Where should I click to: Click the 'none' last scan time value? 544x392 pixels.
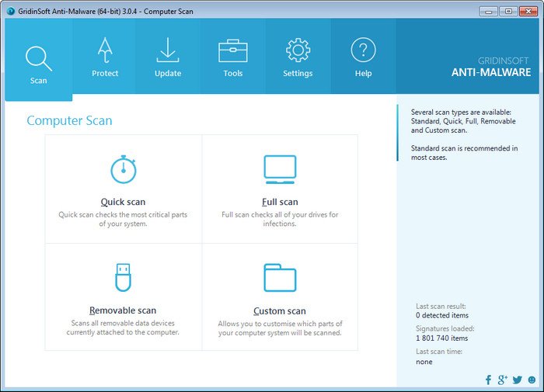pyautogui.click(x=424, y=362)
